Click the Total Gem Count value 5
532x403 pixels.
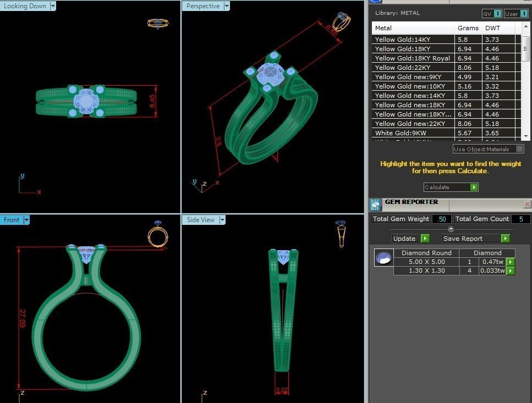pyautogui.click(x=521, y=219)
